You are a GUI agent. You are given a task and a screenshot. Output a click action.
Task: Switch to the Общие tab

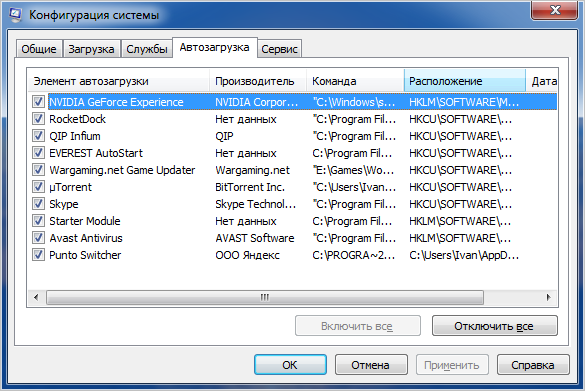click(x=39, y=49)
